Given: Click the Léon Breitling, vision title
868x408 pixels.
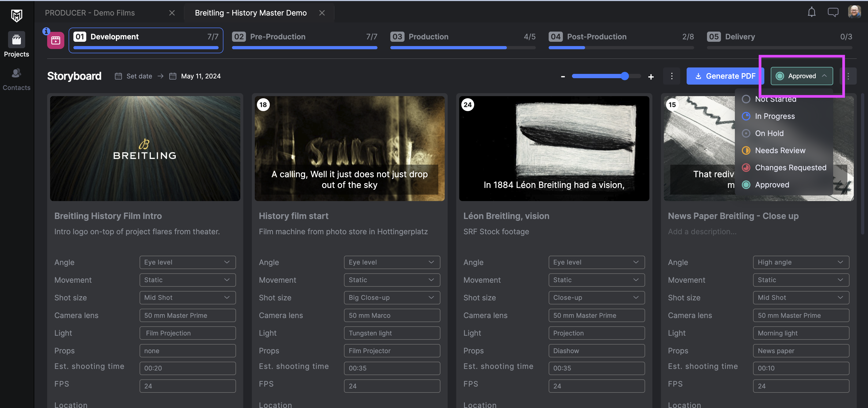Looking at the screenshot, I should 506,216.
